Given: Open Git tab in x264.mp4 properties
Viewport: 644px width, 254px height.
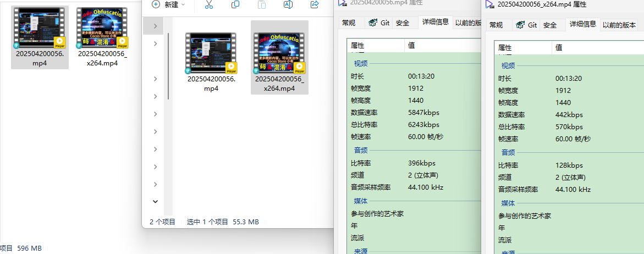Looking at the screenshot, I should 527,25.
